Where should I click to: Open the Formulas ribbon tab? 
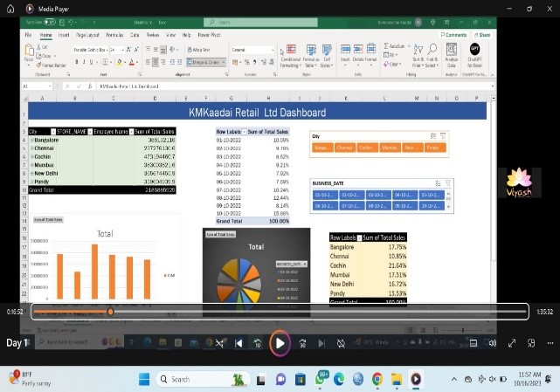click(x=114, y=35)
